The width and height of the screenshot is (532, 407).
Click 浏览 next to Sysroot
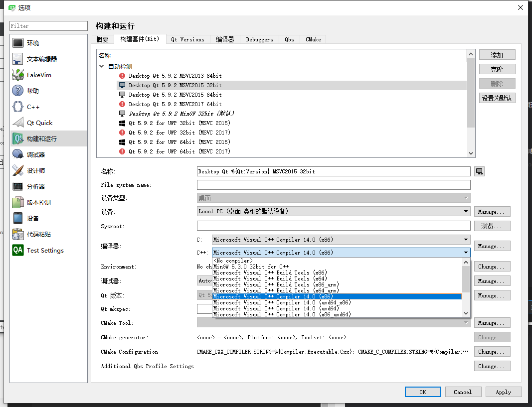[492, 226]
